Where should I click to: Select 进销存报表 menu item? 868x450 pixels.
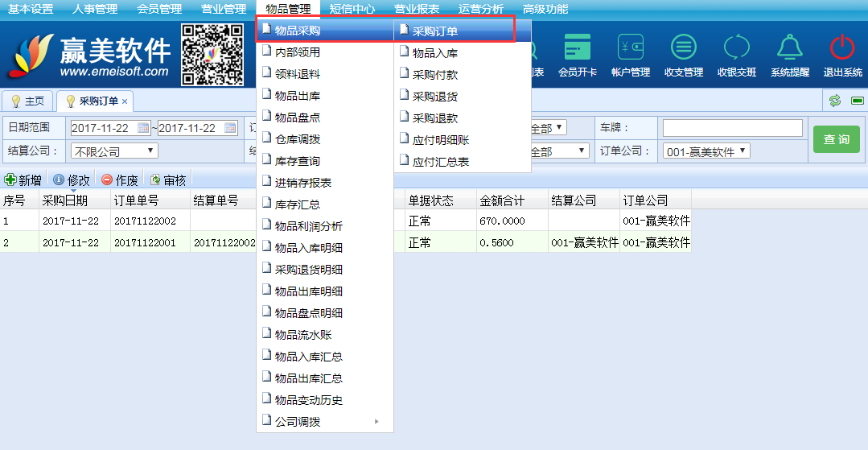point(325,183)
